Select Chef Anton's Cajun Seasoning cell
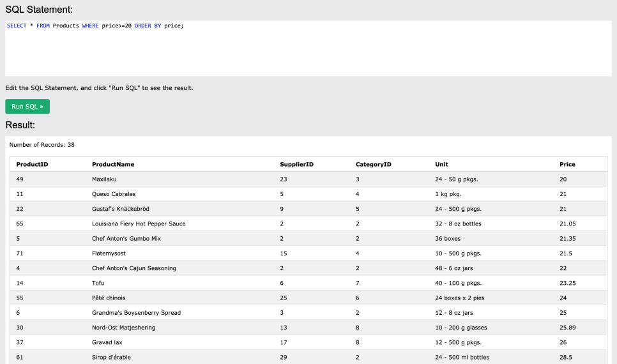617x364 pixels. click(x=133, y=268)
